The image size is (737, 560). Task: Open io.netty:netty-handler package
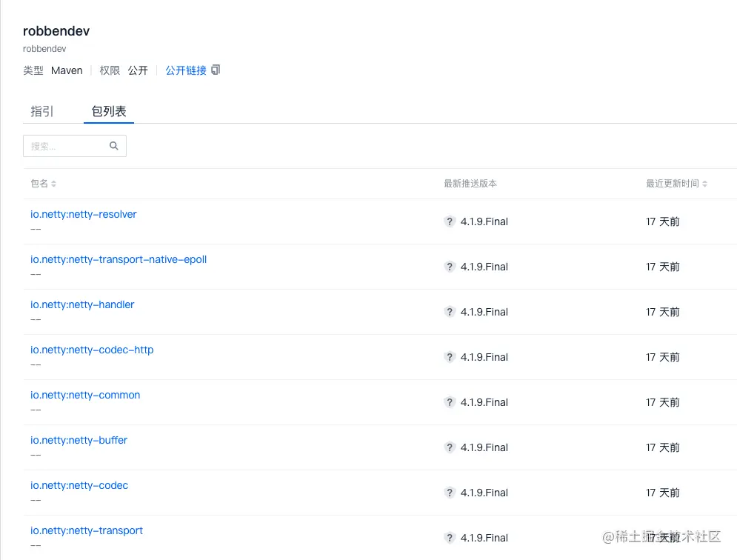point(82,304)
